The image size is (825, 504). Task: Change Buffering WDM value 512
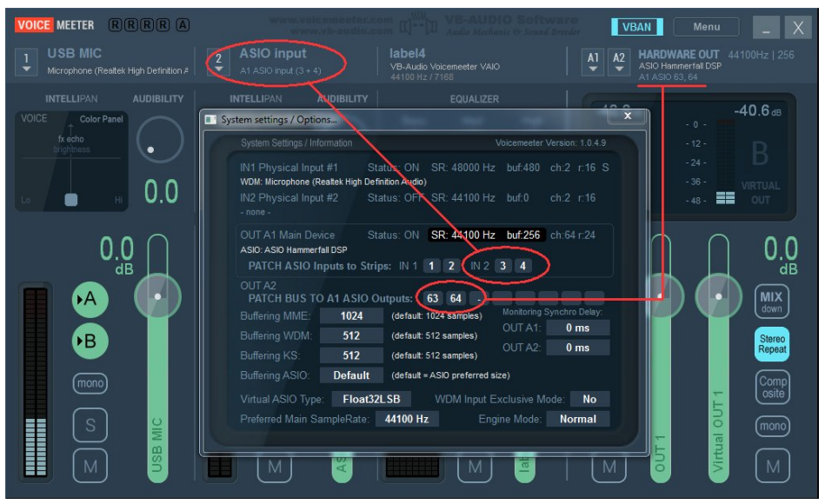(351, 335)
